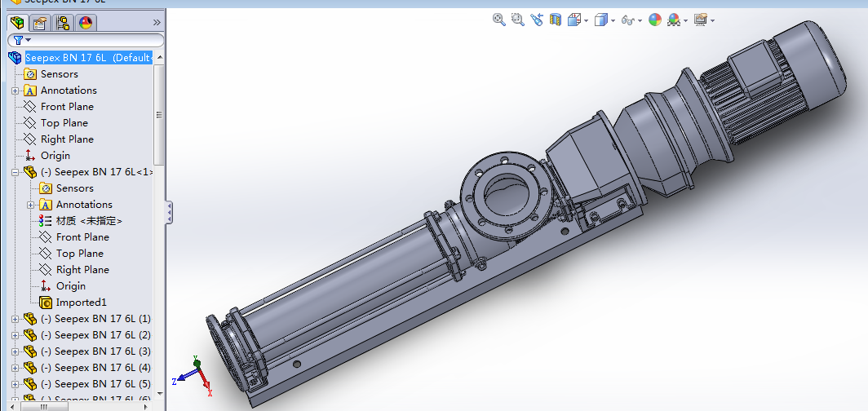Click Zoom to Fit magnifier icon
This screenshot has height=411, width=868.
499,20
